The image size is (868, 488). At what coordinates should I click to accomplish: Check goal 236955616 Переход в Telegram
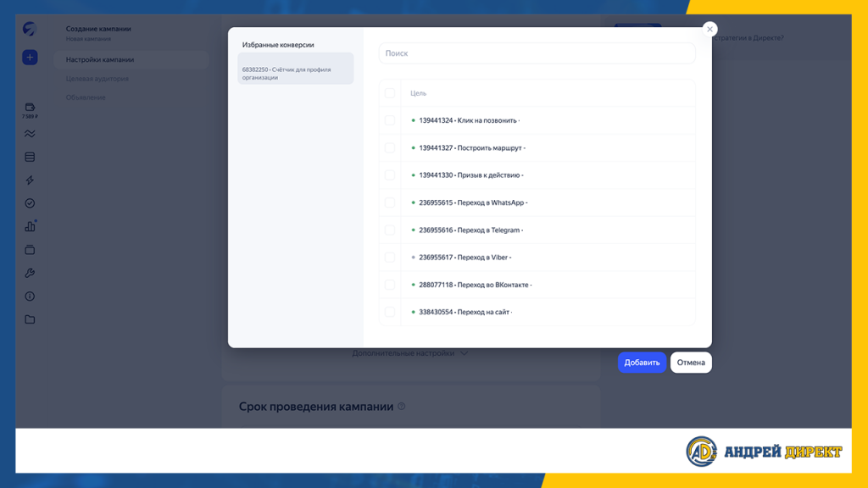point(390,230)
